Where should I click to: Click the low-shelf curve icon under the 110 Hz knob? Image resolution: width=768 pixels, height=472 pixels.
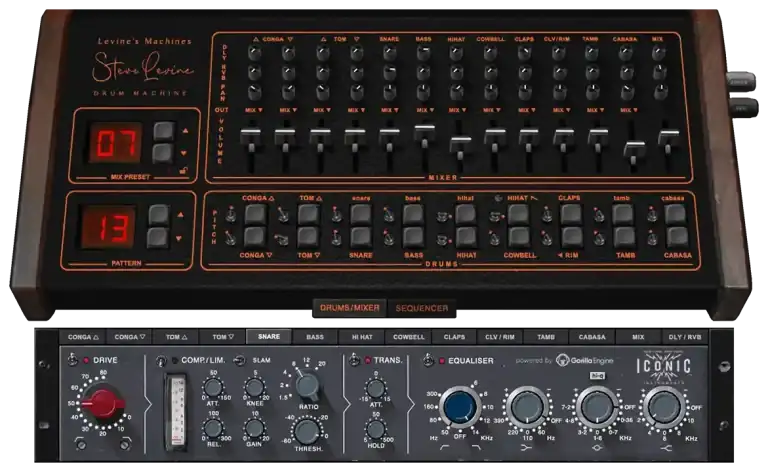(x=527, y=448)
